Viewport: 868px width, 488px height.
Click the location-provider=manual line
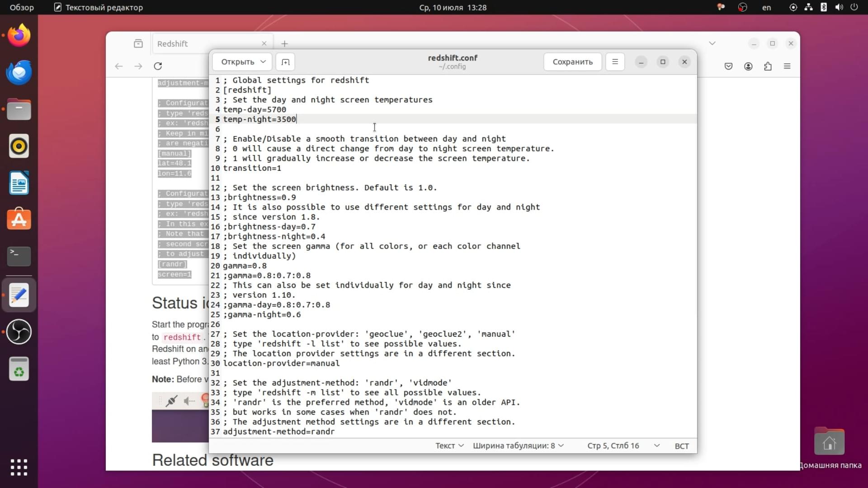(x=281, y=363)
